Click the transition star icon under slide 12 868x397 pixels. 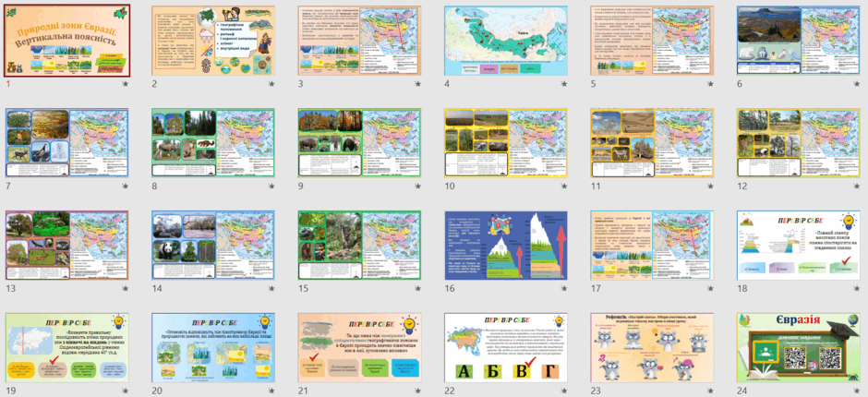(856, 186)
